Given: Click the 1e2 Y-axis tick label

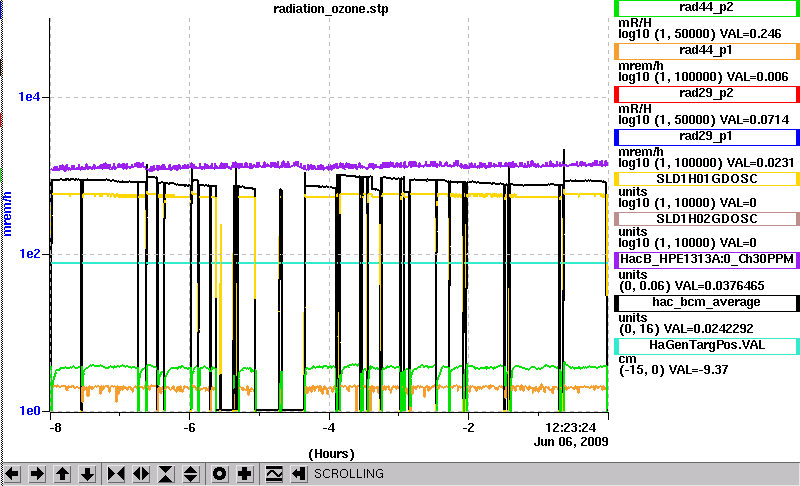Looking at the screenshot, I should [29, 253].
